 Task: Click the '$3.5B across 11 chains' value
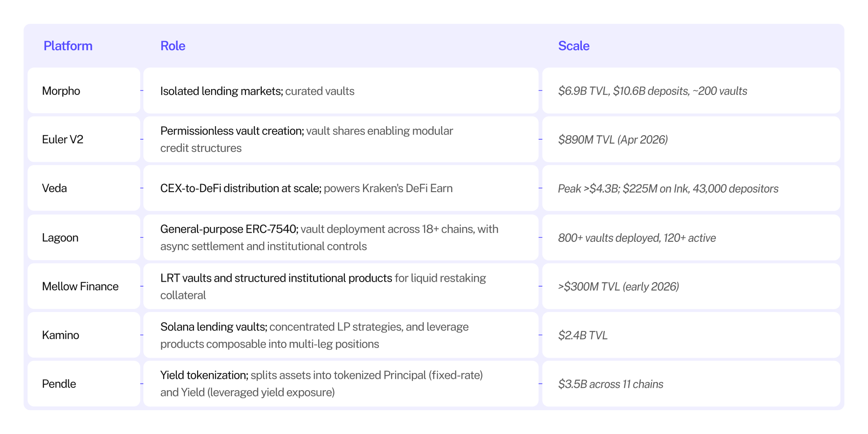(x=611, y=384)
